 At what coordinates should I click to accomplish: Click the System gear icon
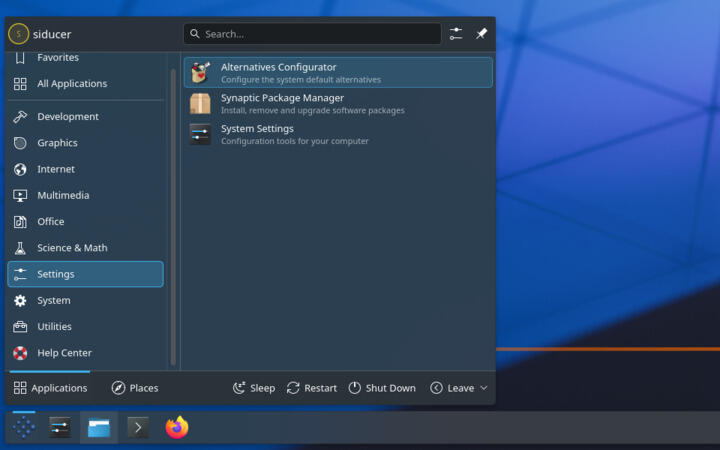point(20,301)
